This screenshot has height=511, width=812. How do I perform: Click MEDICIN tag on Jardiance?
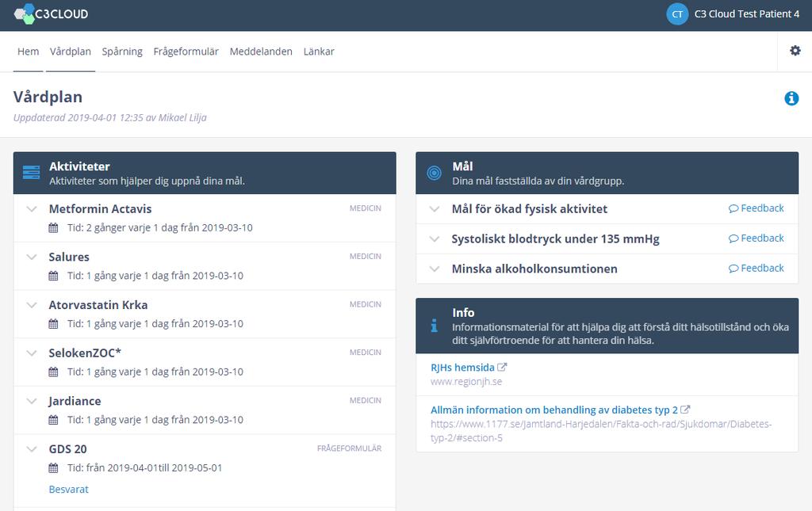(x=365, y=400)
